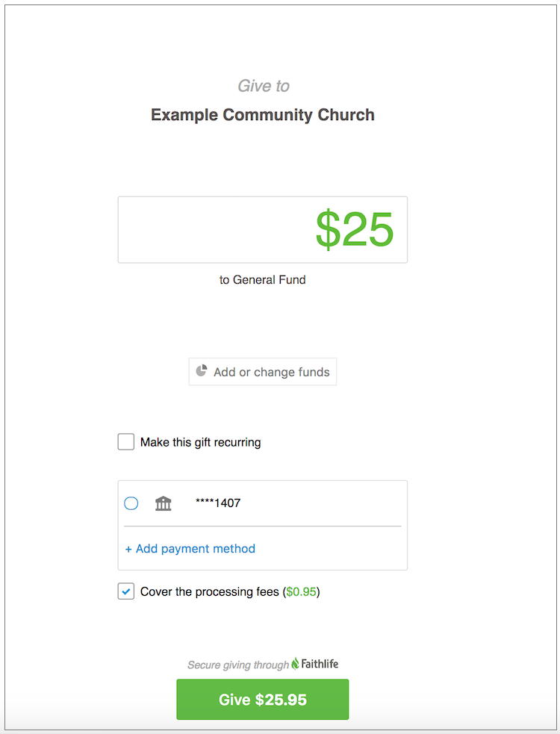Submit with the Give $25.95 button

pos(263,700)
